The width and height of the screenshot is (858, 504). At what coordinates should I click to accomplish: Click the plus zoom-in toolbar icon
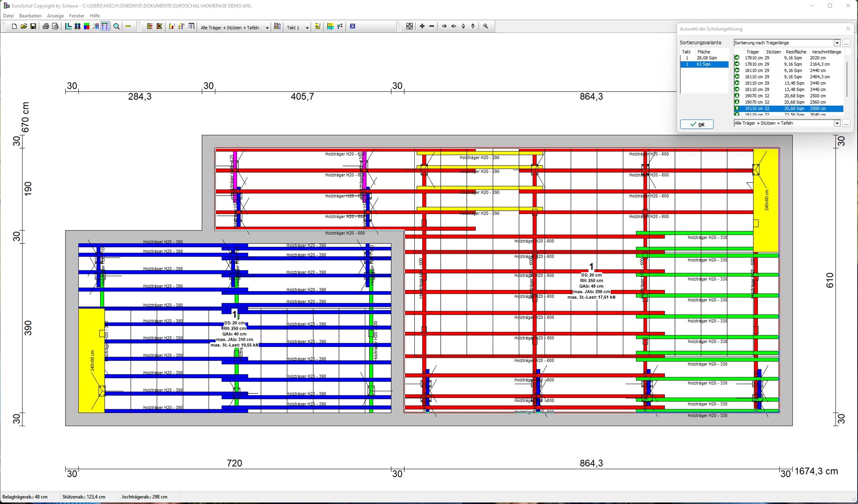pos(422,26)
